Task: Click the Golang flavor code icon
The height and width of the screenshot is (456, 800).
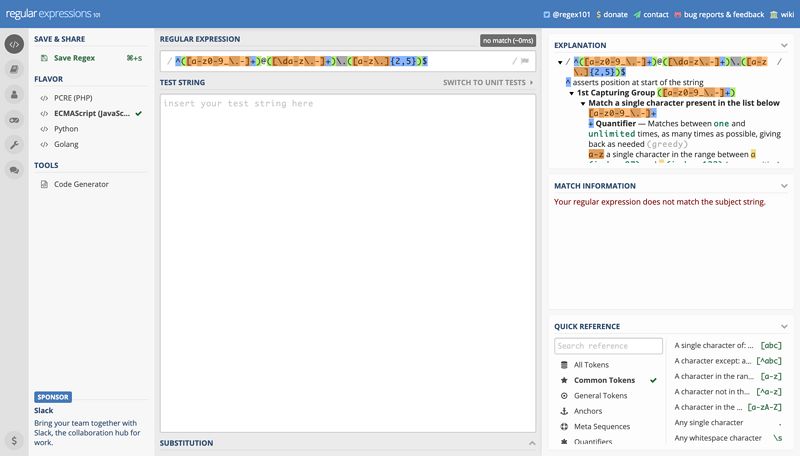Action: click(x=44, y=144)
